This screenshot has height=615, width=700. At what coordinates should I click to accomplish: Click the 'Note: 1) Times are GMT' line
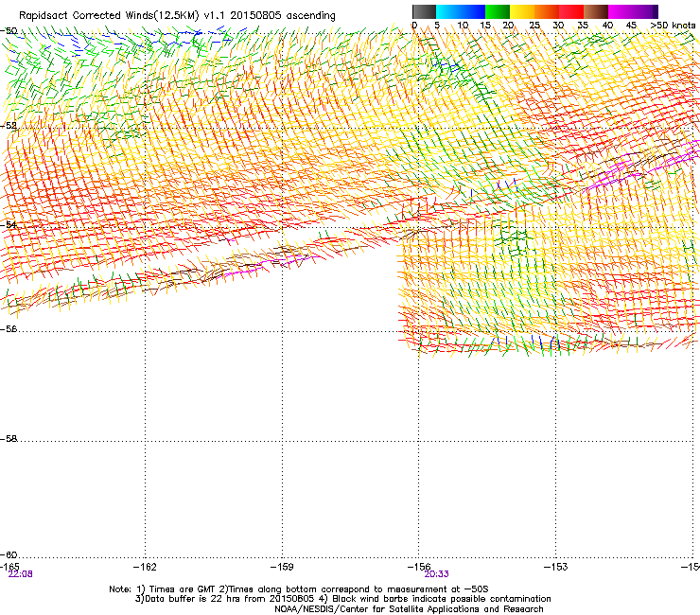click(299, 589)
